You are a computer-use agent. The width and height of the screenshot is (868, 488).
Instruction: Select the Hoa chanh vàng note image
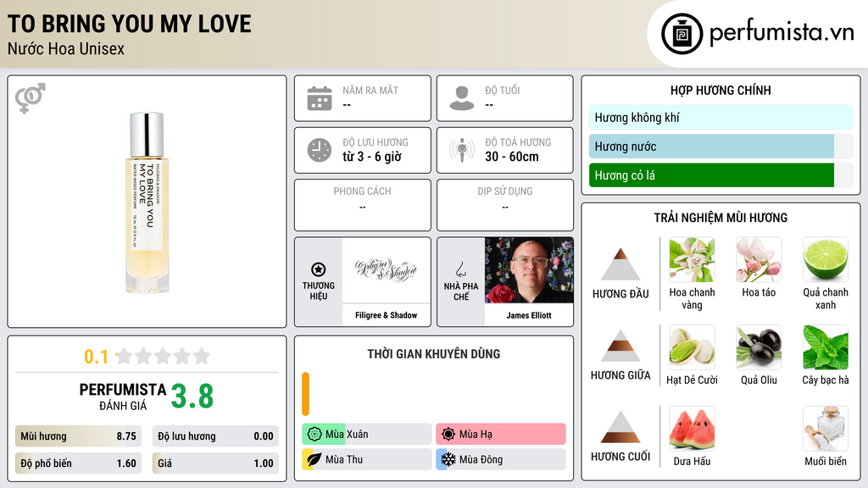(692, 260)
